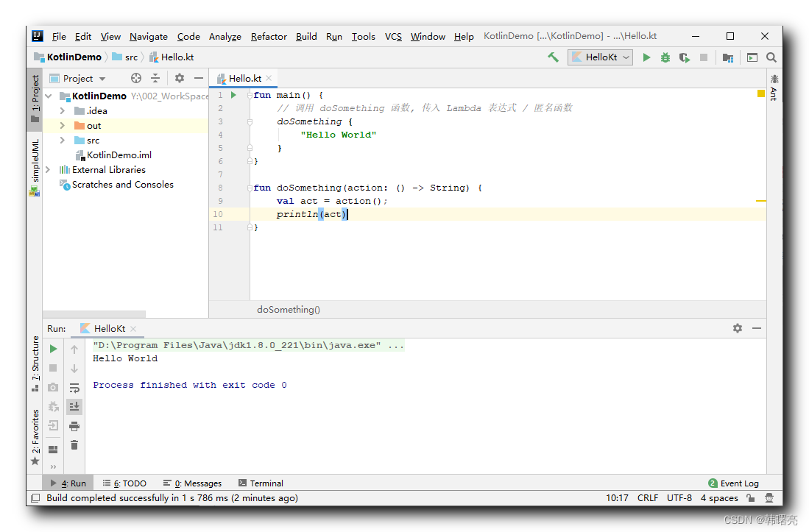This screenshot has height=532, width=809.
Task: Expand the .idea folder
Action: point(63,111)
